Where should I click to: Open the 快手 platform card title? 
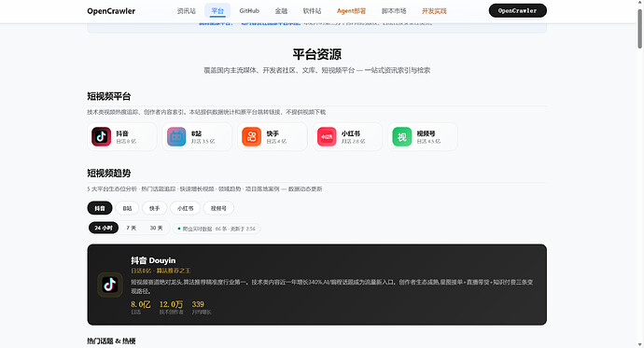pyautogui.click(x=273, y=133)
